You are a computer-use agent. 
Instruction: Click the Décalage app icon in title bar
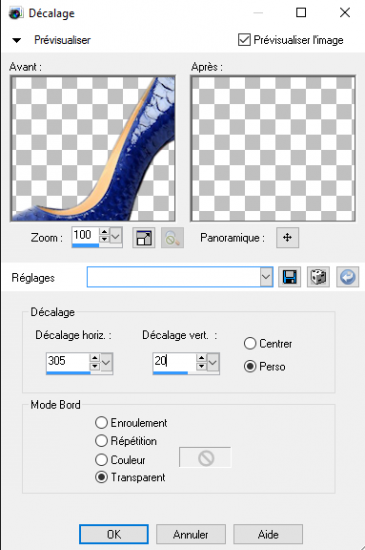click(x=15, y=14)
